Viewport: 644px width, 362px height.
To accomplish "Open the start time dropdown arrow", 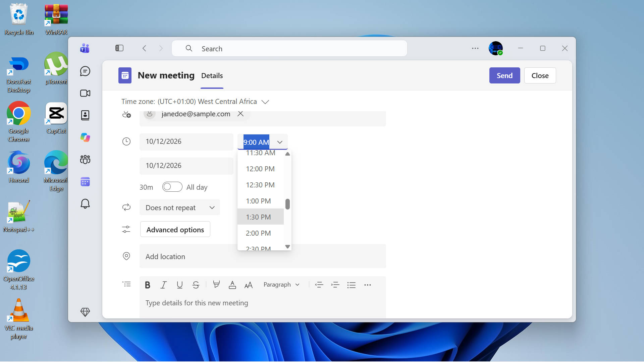I will pos(280,142).
